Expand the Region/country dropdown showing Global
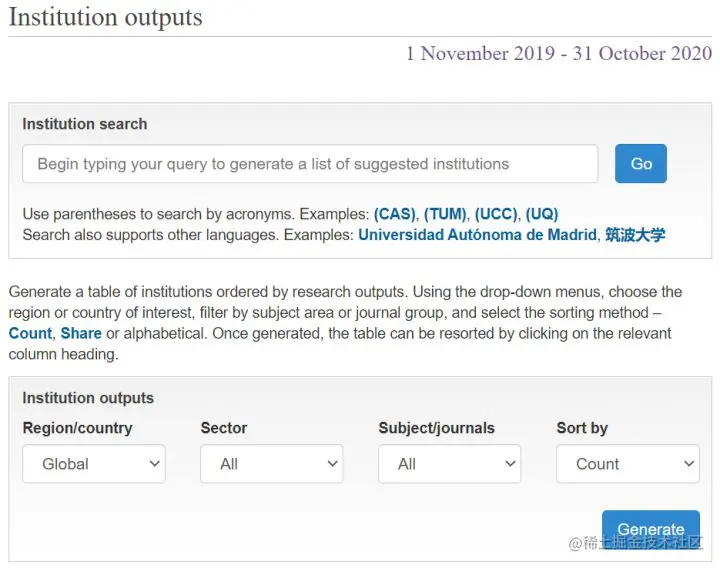This screenshot has height=568, width=720. point(94,464)
